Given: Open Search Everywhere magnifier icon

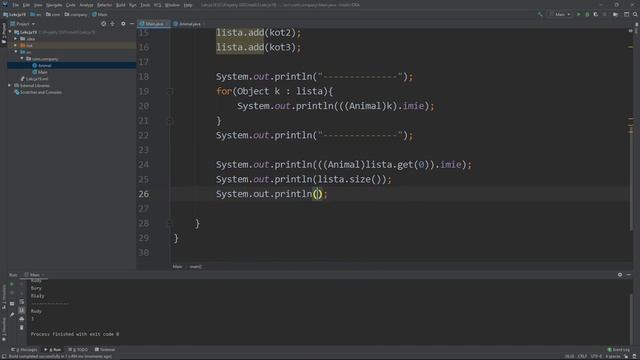Looking at the screenshot, I should (x=635, y=14).
